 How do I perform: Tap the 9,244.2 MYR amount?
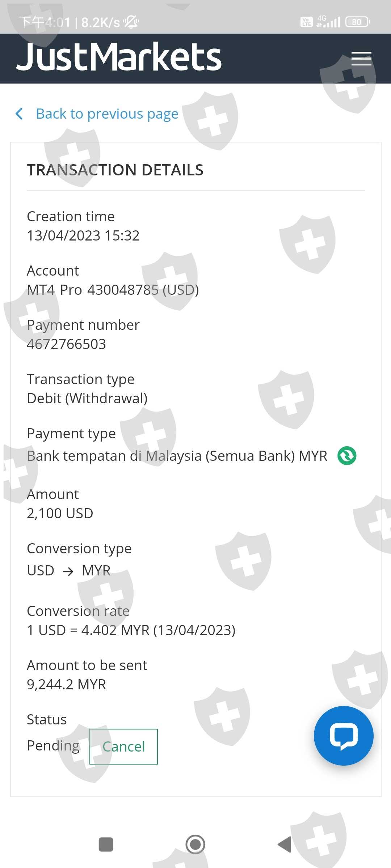[x=67, y=684]
